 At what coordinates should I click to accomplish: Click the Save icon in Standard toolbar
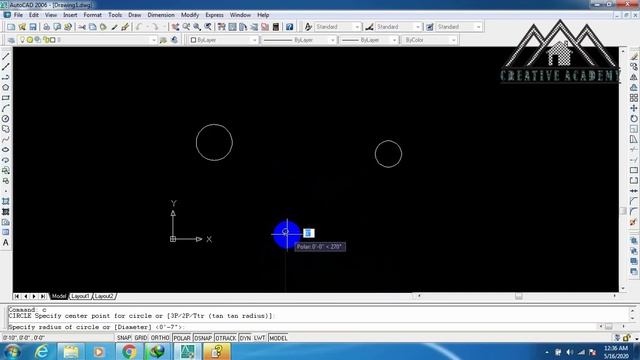tap(33, 27)
